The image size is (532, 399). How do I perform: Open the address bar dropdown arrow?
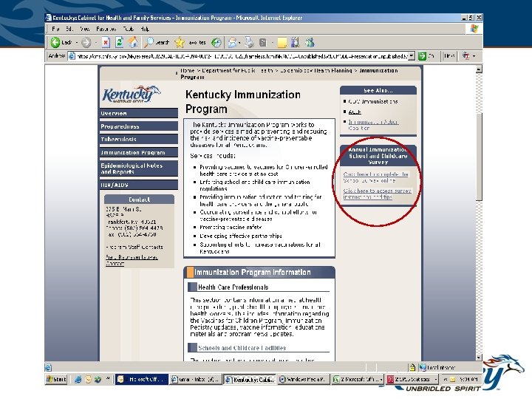[x=412, y=56]
